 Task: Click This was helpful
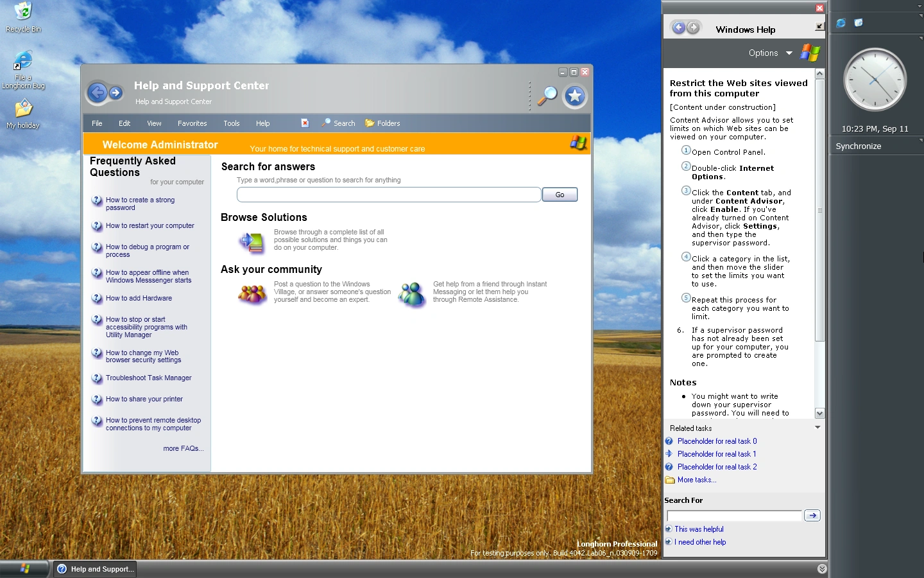tap(699, 529)
